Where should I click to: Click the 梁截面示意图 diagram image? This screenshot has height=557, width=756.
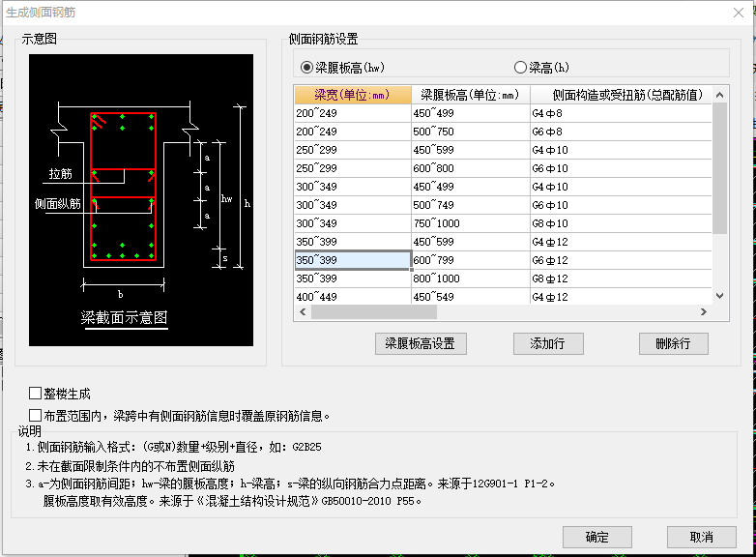[141, 199]
